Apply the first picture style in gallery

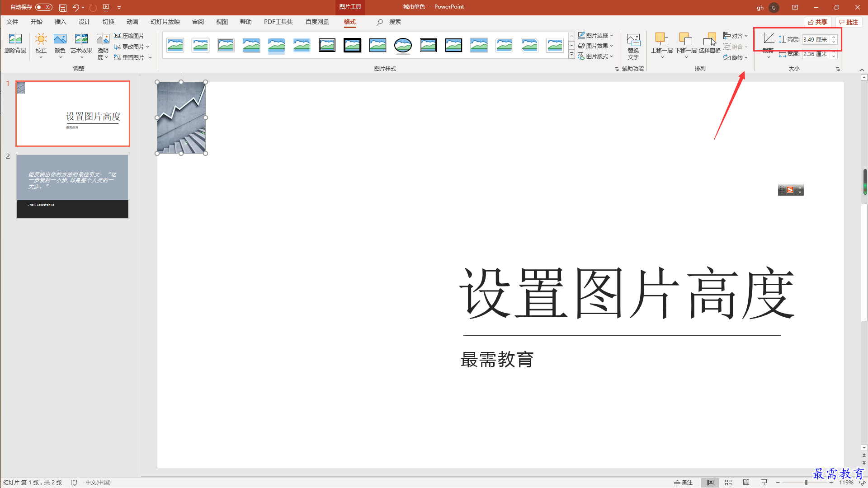(175, 45)
